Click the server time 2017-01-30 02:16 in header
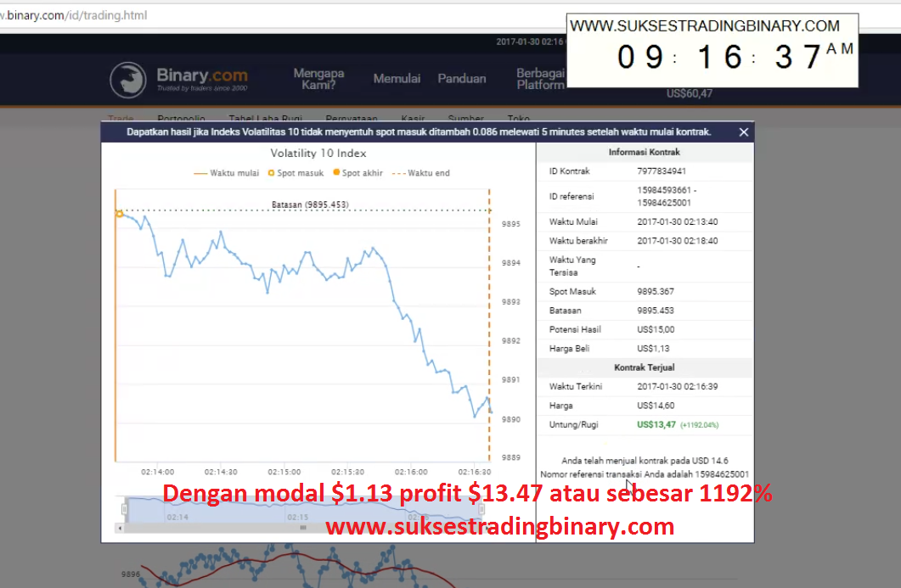 pos(530,42)
